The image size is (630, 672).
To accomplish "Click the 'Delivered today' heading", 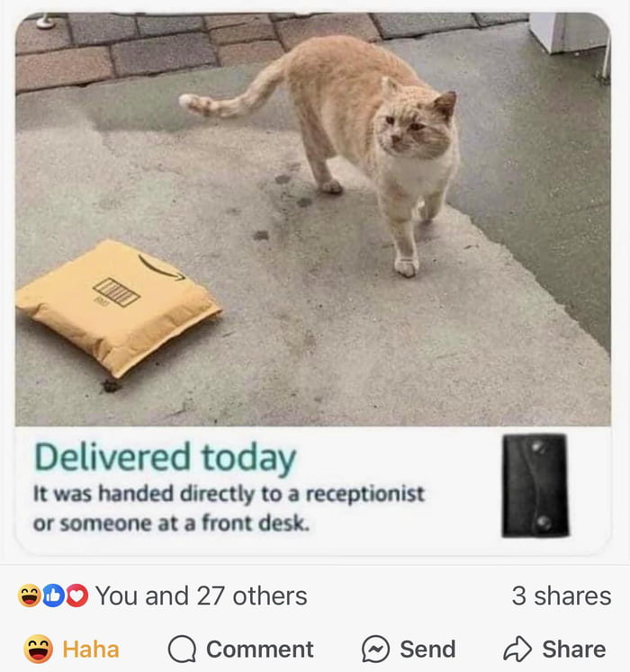I will tap(165, 457).
